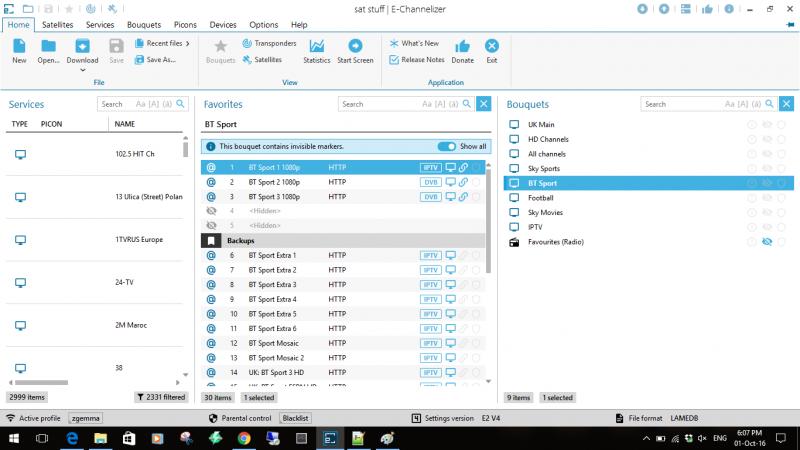The height and width of the screenshot is (450, 800).
Task: Click the Blacklist parental control button
Action: tap(295, 418)
